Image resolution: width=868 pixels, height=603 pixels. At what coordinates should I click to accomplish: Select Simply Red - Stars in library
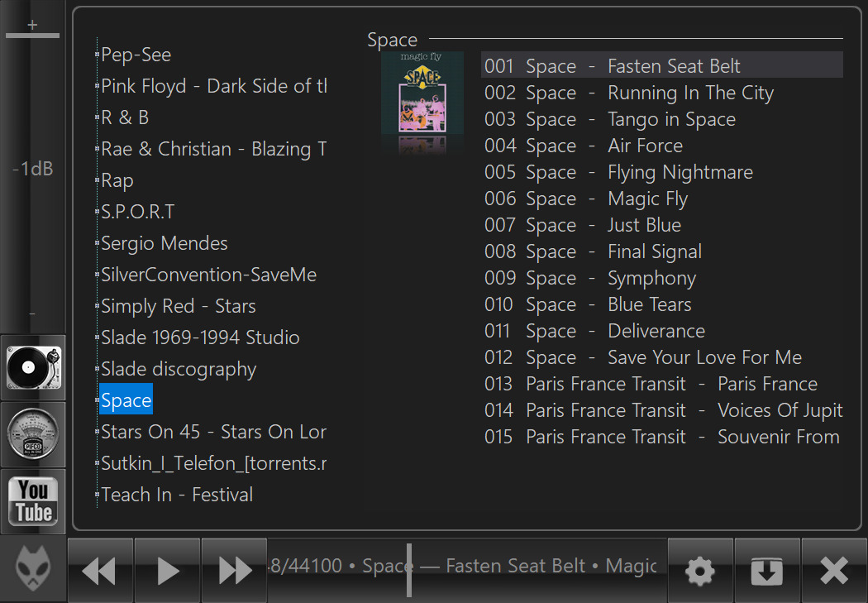(178, 306)
